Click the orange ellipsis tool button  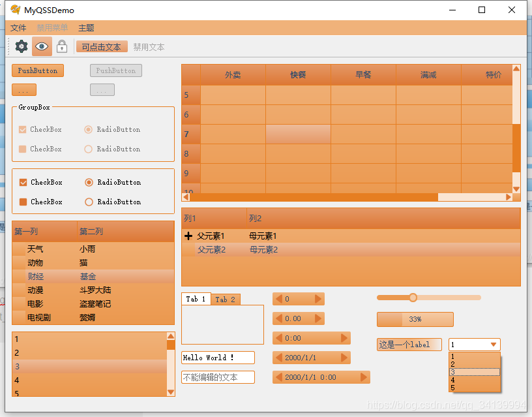pos(23,90)
